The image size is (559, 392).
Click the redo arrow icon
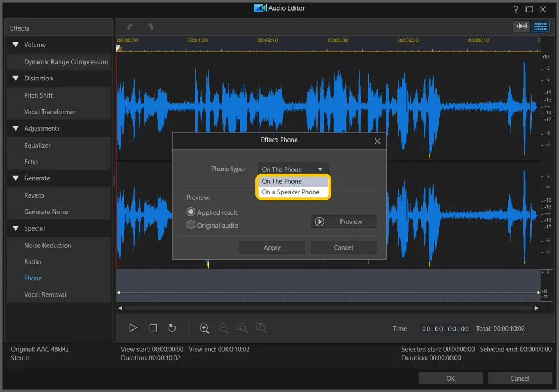[x=150, y=27]
